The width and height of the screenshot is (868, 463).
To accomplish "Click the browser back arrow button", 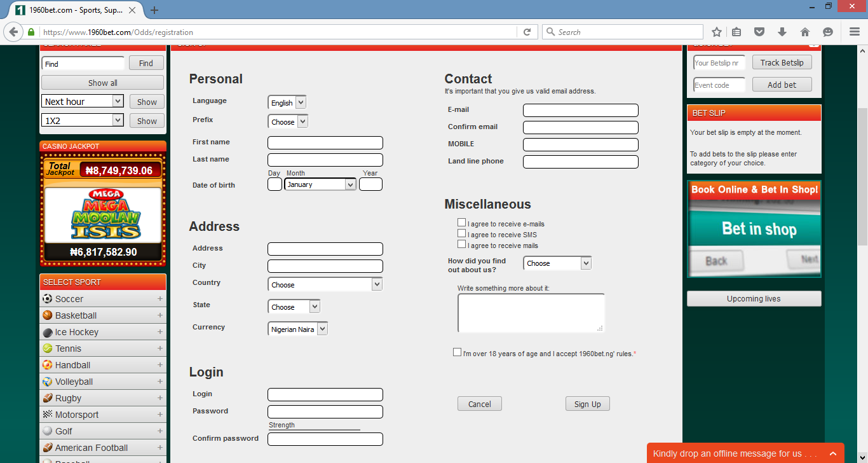I will (13, 32).
